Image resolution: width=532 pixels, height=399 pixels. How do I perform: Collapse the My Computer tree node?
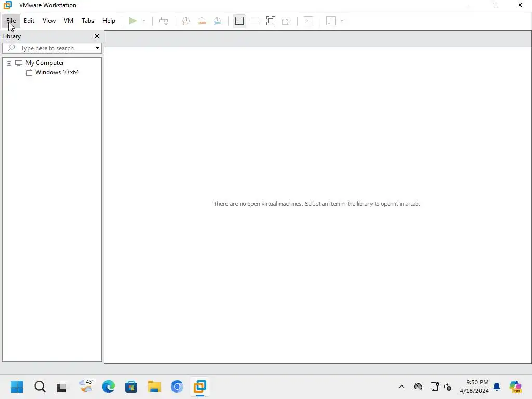9,63
